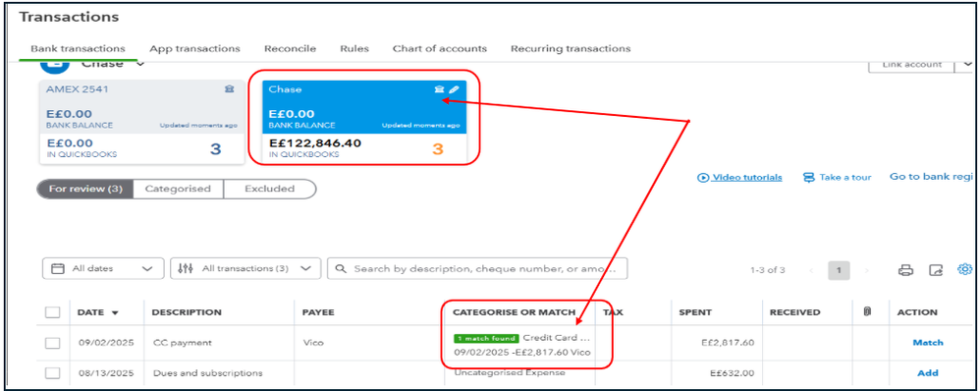The width and height of the screenshot is (980, 391).
Task: Click the search magnifier icon
Action: tap(341, 268)
